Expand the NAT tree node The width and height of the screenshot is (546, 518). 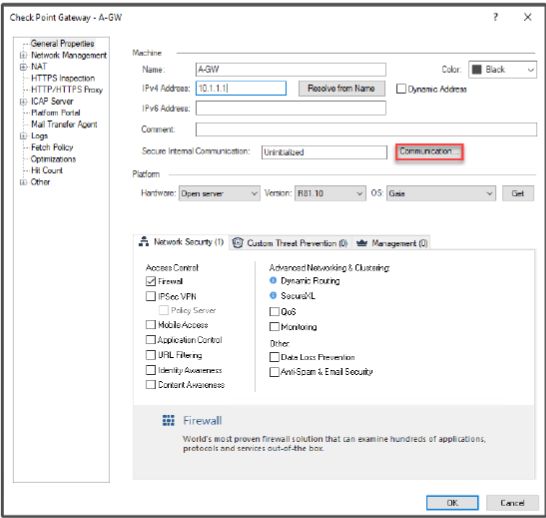point(23,66)
